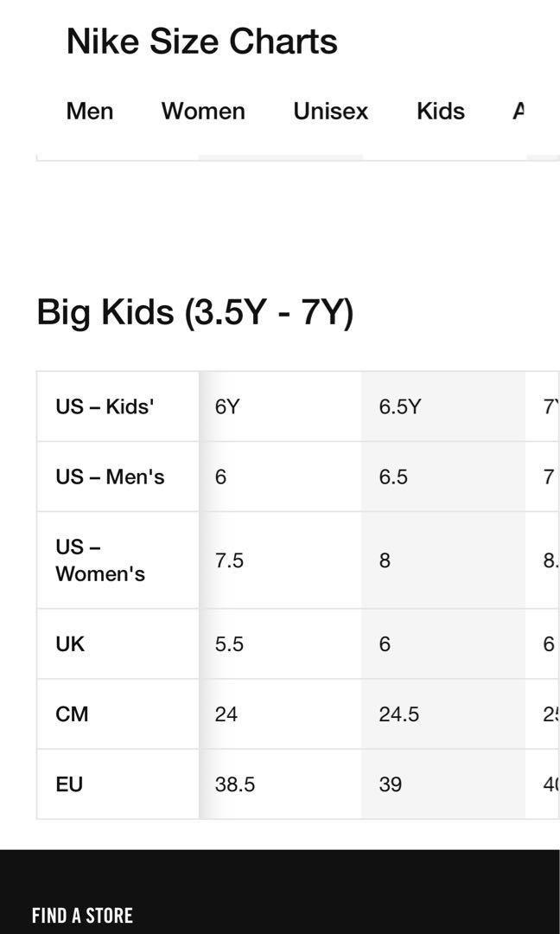Viewport: 560px width, 934px height.
Task: Select the 7.5 women's size cell
Action: (x=280, y=560)
